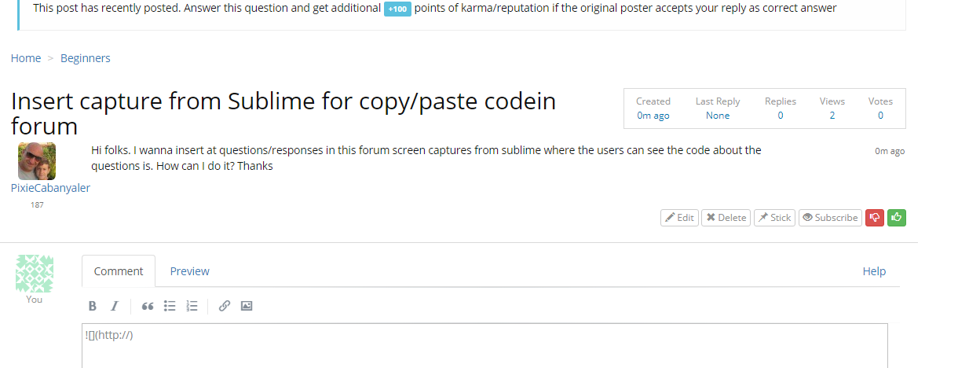Open PixieCabanyaler's user profile link
The image size is (980, 368).
(x=50, y=188)
